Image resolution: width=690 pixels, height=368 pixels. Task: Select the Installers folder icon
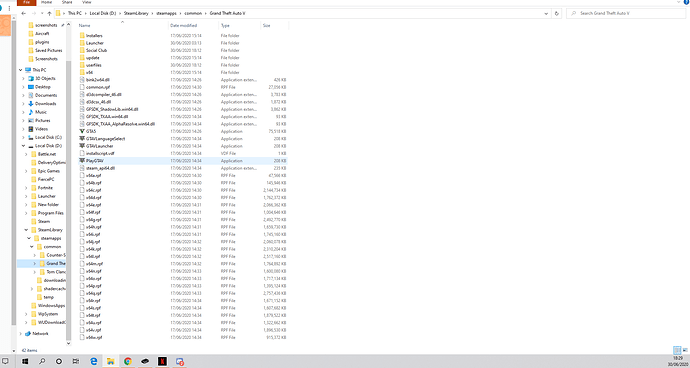click(82, 36)
